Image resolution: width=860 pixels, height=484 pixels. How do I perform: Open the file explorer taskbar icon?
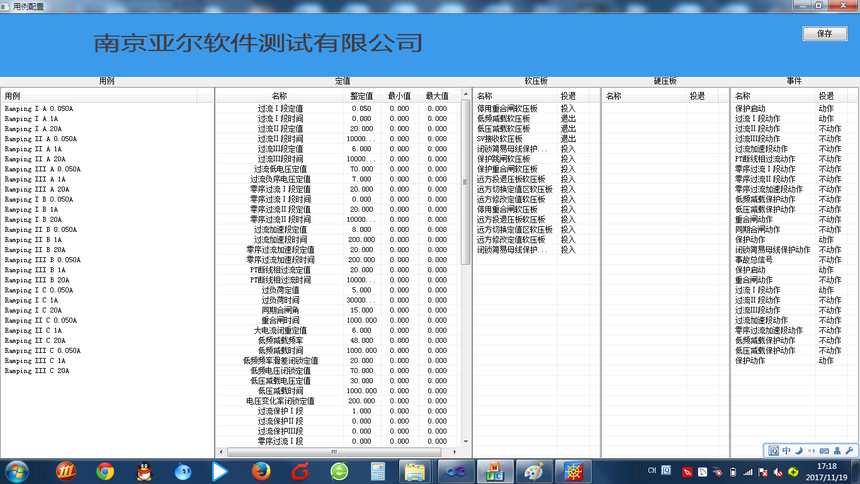tap(415, 470)
